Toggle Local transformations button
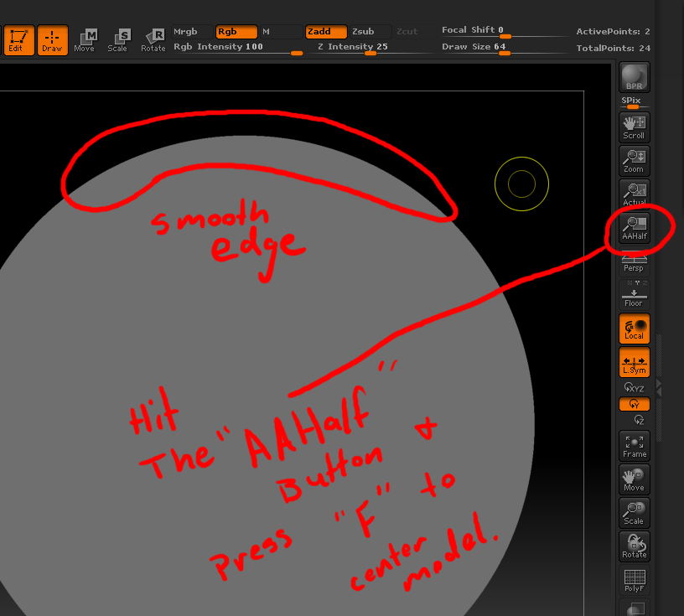The height and width of the screenshot is (616, 684). (x=635, y=329)
